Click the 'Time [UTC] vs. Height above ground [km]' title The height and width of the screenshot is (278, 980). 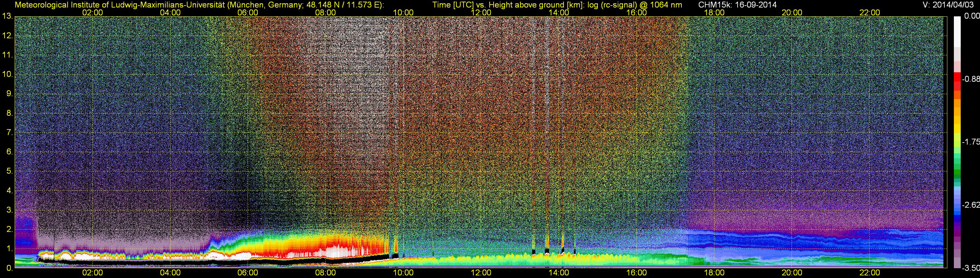(508, 5)
